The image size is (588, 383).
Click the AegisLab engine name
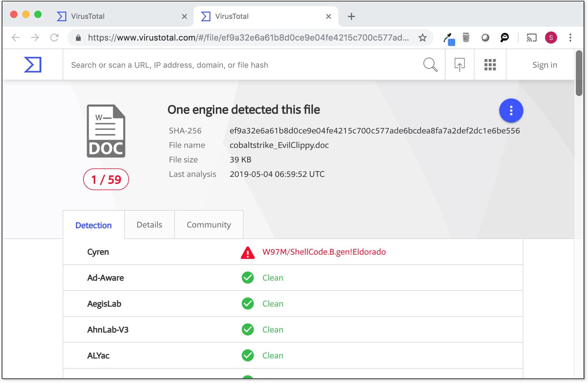tap(104, 304)
